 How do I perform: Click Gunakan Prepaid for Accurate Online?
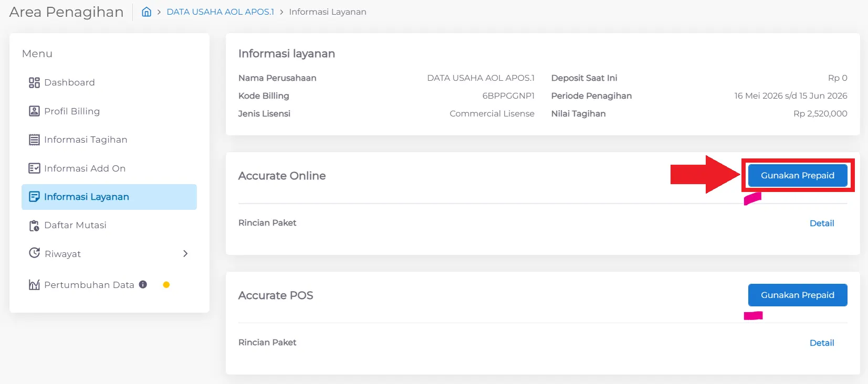pyautogui.click(x=798, y=175)
